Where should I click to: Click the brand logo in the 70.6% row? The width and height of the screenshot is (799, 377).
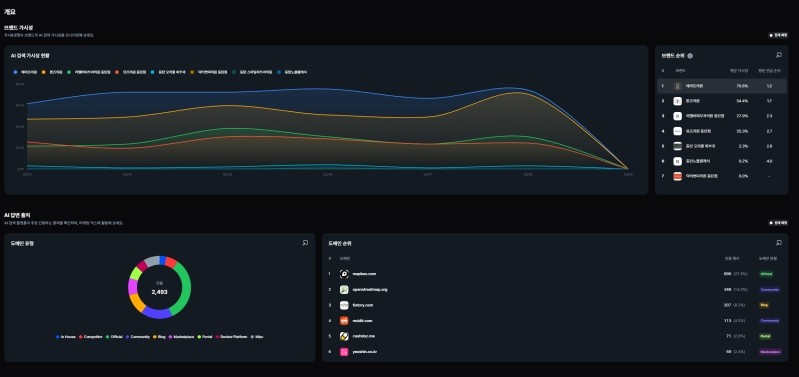point(677,86)
